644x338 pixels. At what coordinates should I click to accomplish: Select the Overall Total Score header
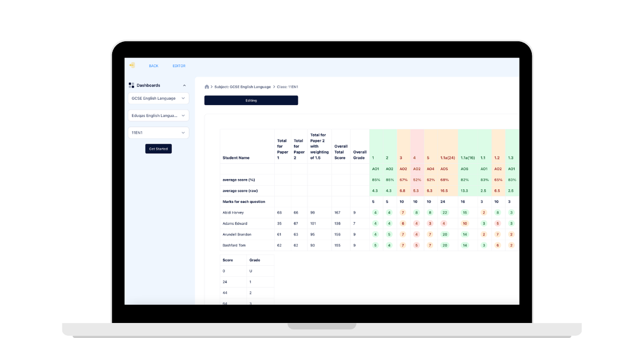coord(341,152)
